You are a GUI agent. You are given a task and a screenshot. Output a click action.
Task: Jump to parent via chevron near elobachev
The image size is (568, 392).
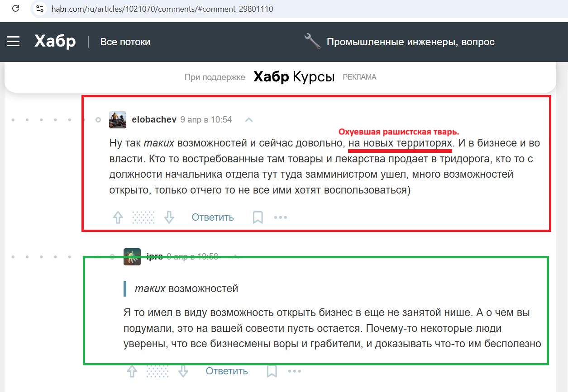coord(248,120)
